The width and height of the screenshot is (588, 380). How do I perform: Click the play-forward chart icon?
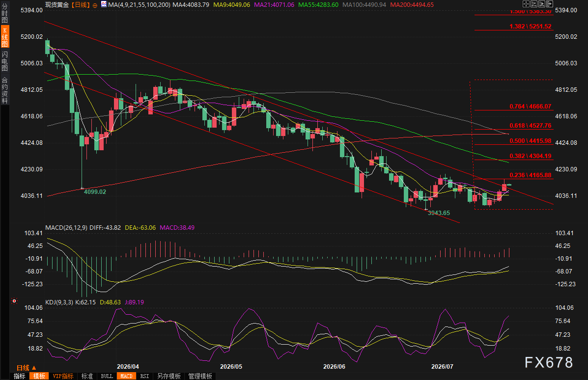pos(541,4)
